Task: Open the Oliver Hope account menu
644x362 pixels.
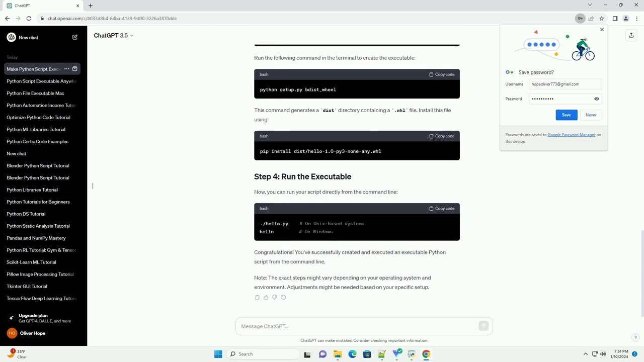Action: pyautogui.click(x=43, y=333)
